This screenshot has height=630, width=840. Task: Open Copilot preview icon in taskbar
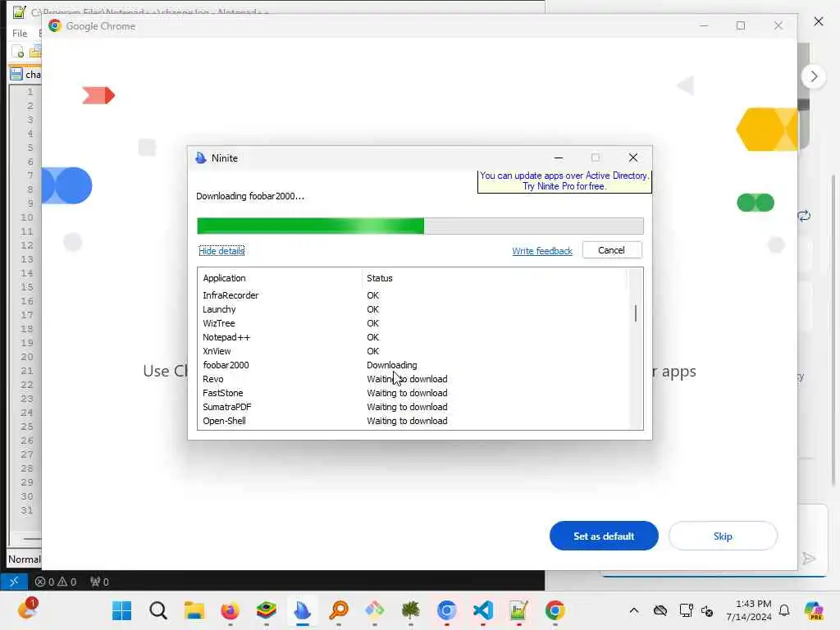coord(814,610)
